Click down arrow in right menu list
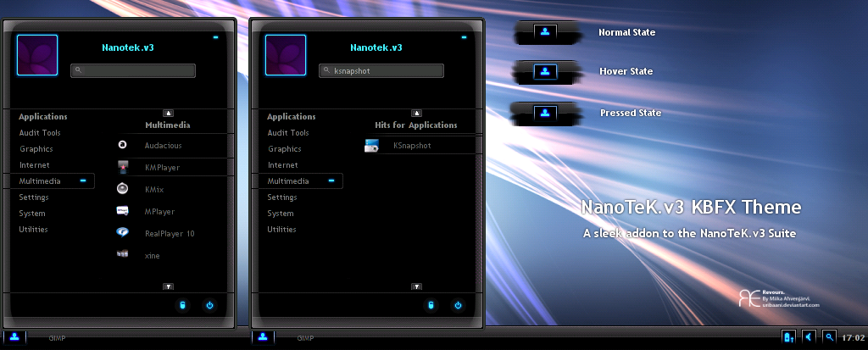This screenshot has height=350, width=868. 417,287
